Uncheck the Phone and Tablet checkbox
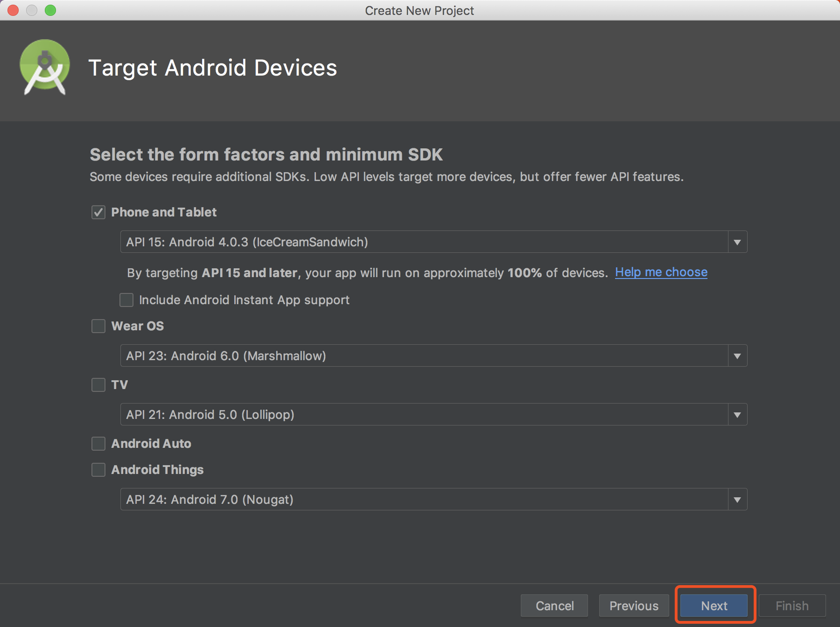The image size is (840, 627). pyautogui.click(x=98, y=212)
